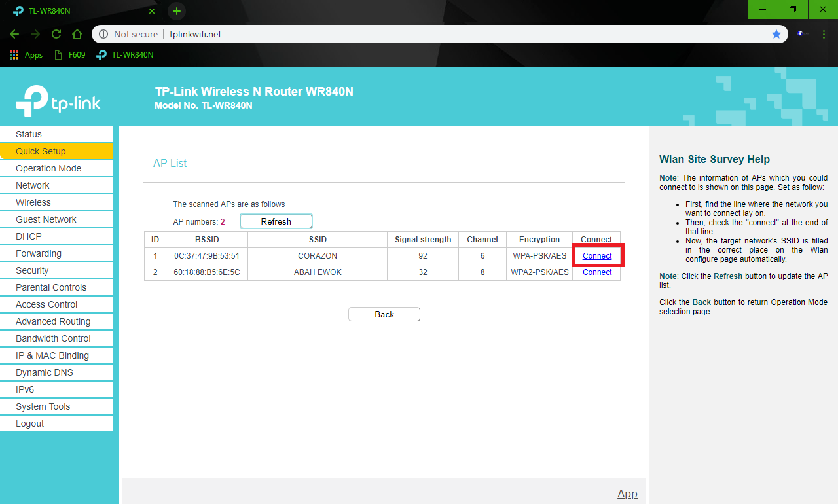Screen dimensions: 838x504
Task: Click Logout in the sidebar
Action: tap(56, 423)
